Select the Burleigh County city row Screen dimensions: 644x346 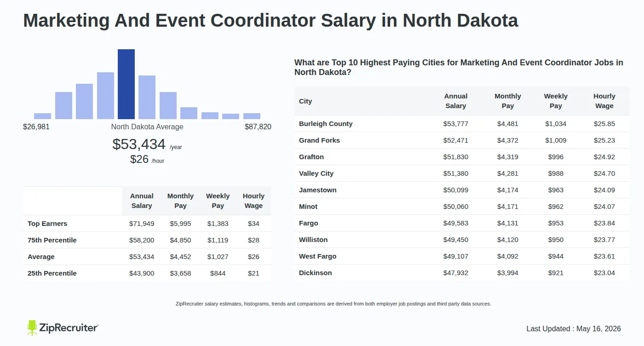(x=462, y=124)
